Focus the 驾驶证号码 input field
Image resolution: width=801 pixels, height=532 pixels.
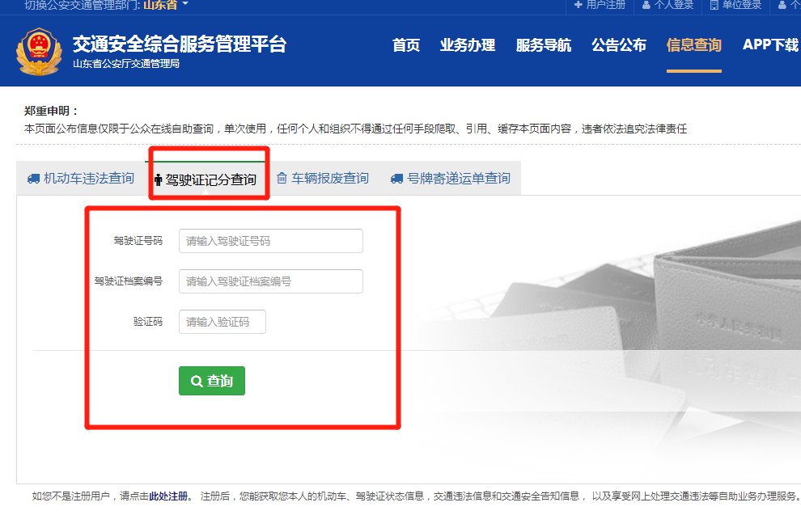tap(271, 241)
